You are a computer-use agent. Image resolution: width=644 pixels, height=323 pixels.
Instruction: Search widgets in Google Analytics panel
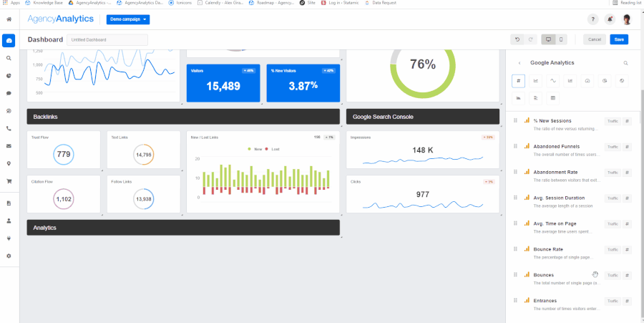[x=625, y=63]
